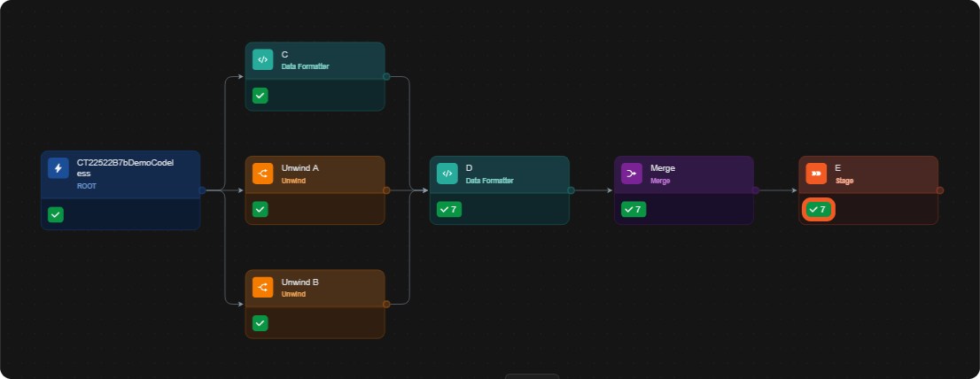Click the lightning bolt ROOT node icon
Image resolution: width=980 pixels, height=379 pixels.
point(58,168)
